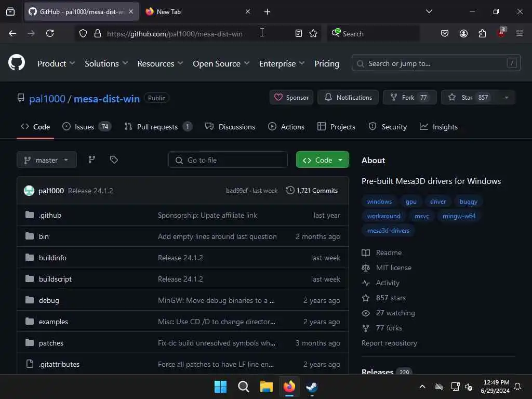This screenshot has width=532, height=399.
Task: Reload the page with the refresh icon
Action: (x=50, y=33)
